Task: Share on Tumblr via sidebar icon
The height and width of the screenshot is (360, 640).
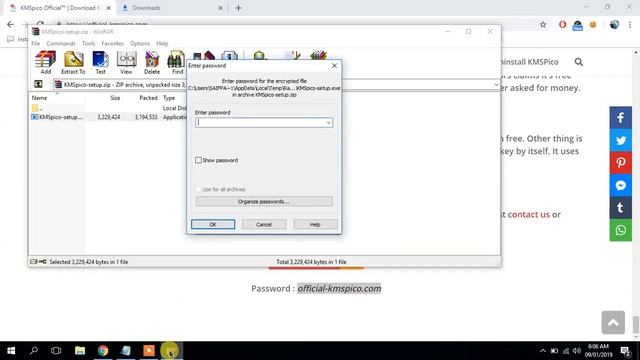Action: 620,208
